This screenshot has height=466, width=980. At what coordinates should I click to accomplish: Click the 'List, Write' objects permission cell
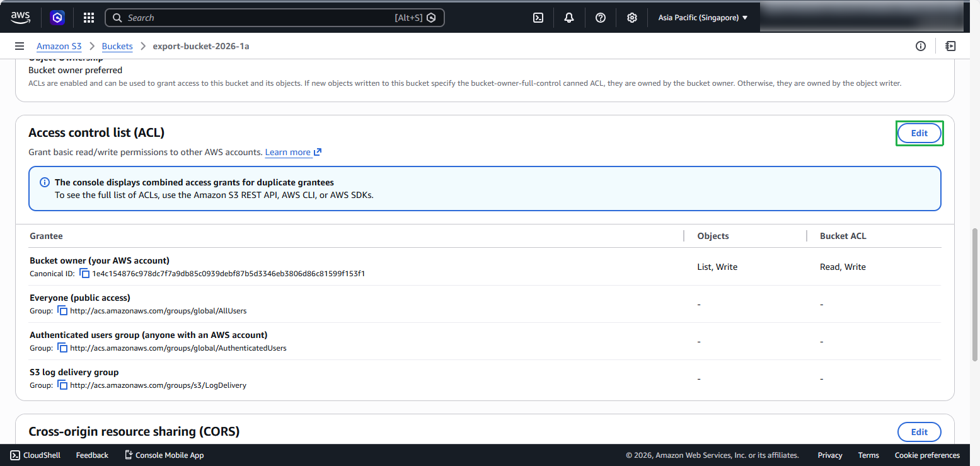tap(717, 267)
